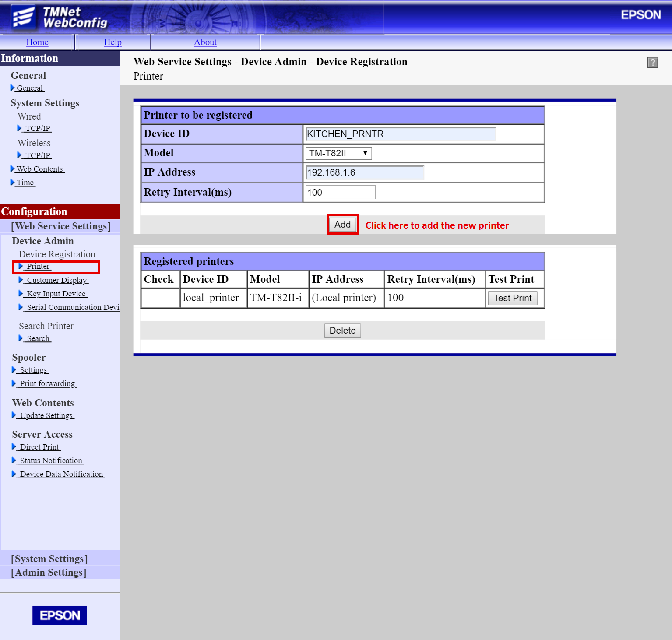
Task: Open Web Contents under System Settings
Action: (x=40, y=169)
